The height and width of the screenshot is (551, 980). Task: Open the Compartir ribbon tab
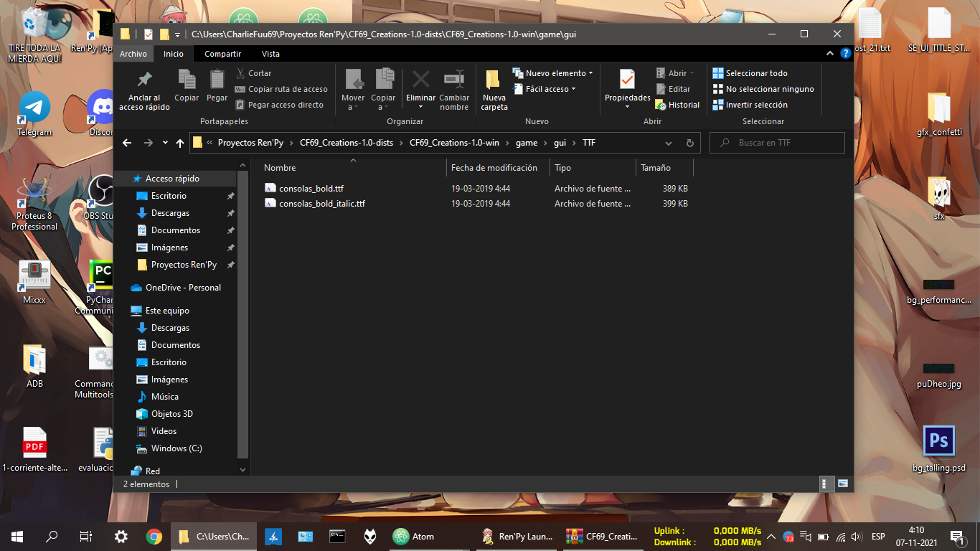222,54
